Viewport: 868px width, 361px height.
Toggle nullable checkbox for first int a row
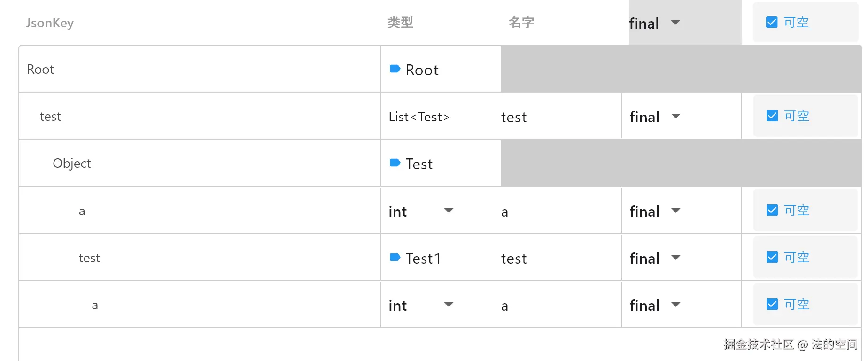772,210
